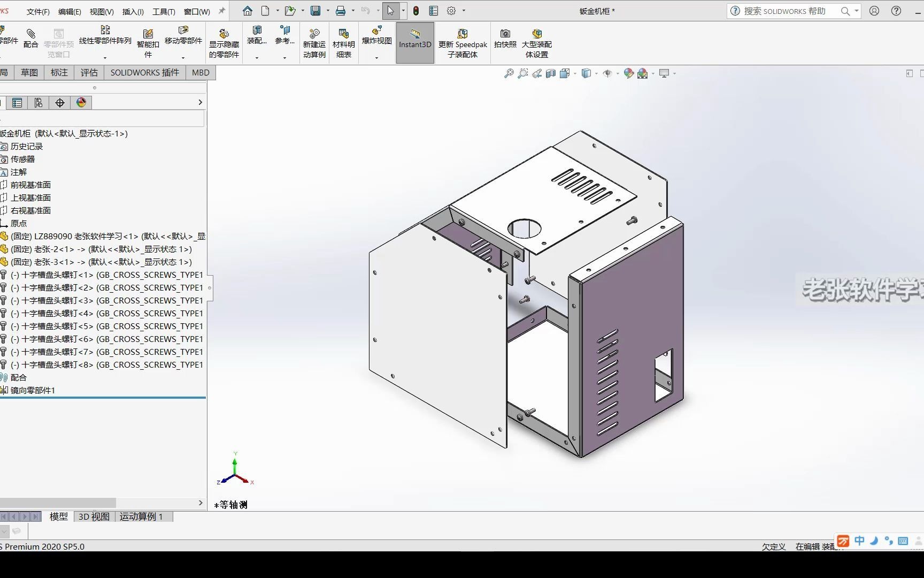This screenshot has width=924, height=578.
Task: Open SOLIDWORKS help via the question mark
Action: point(897,11)
